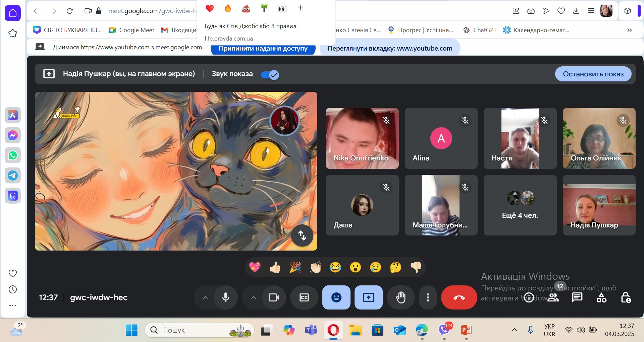Screen dimensions: 644x342
Task: Open Прогрес | Успішне bookmark
Action: click(420, 30)
